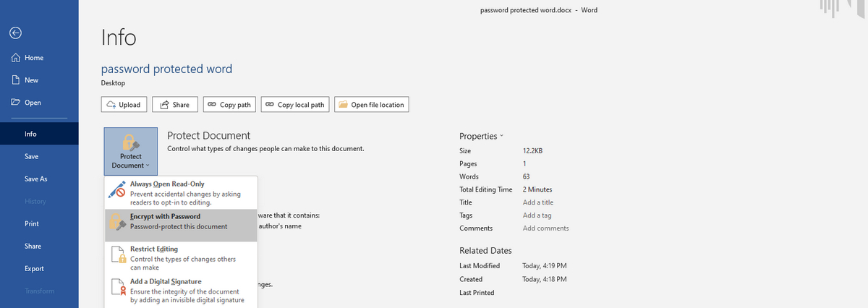
Task: Click the Words count value 63
Action: pyautogui.click(x=527, y=176)
